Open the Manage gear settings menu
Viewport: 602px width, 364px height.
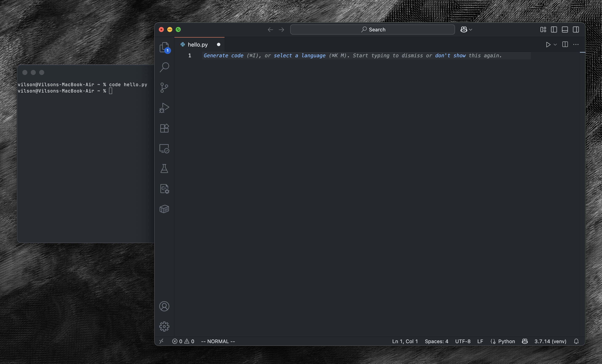[x=164, y=326]
